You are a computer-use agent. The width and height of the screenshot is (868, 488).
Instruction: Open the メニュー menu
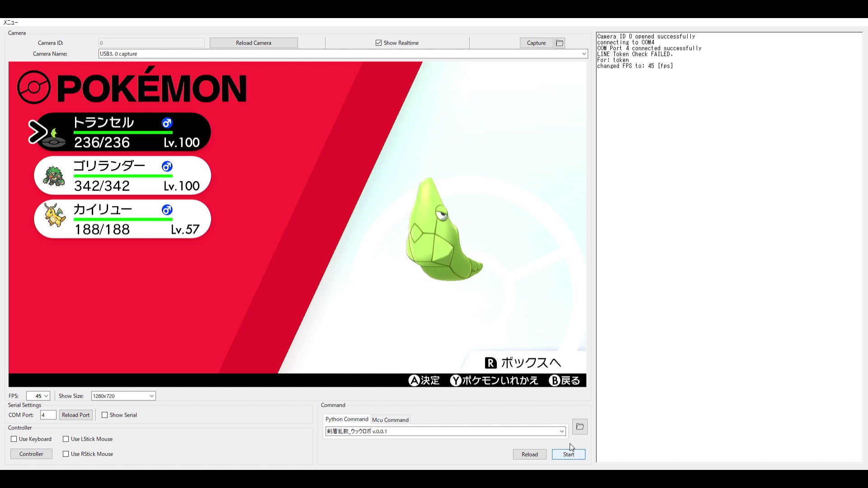(10, 22)
